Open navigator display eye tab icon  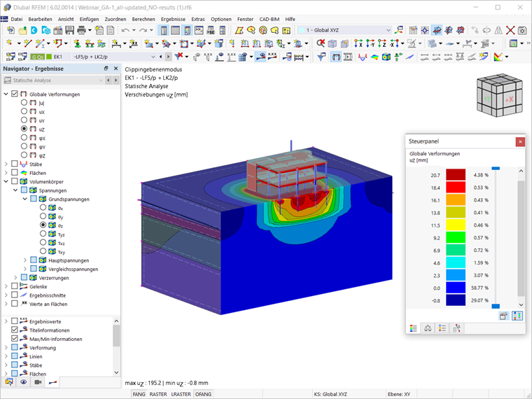[23, 382]
